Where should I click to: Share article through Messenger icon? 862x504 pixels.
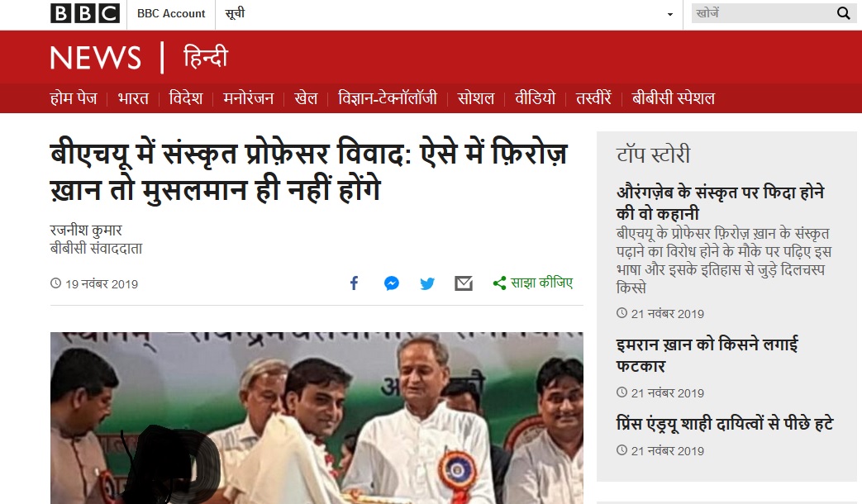pos(392,283)
